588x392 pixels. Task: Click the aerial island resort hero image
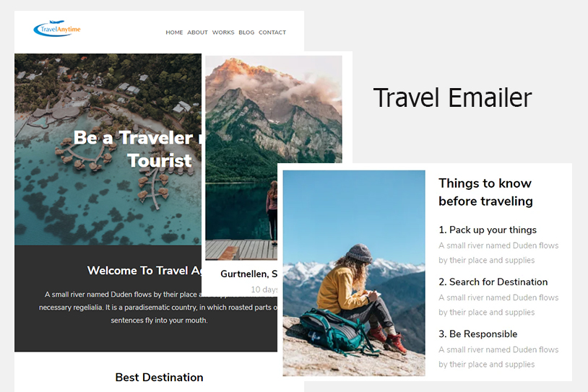108,149
